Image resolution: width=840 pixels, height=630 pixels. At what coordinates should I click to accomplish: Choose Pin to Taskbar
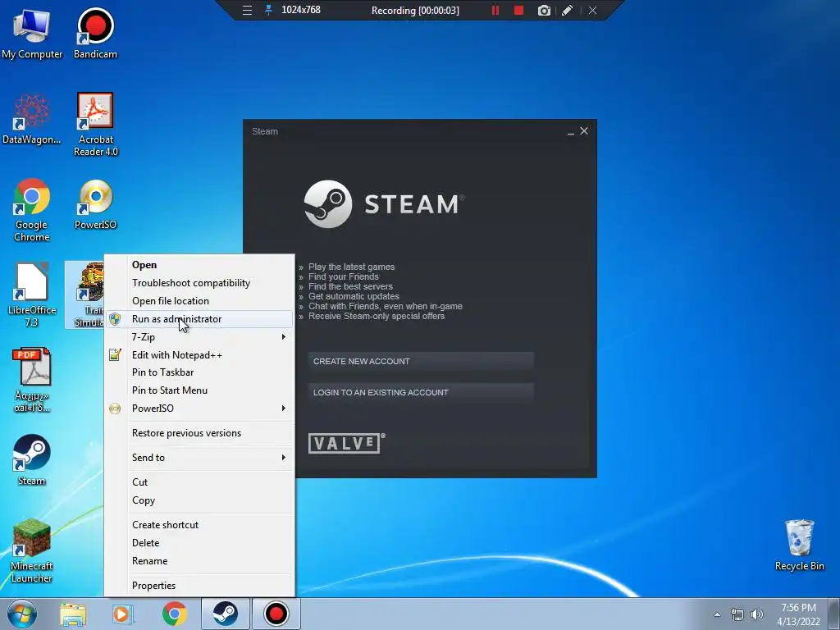(199, 372)
